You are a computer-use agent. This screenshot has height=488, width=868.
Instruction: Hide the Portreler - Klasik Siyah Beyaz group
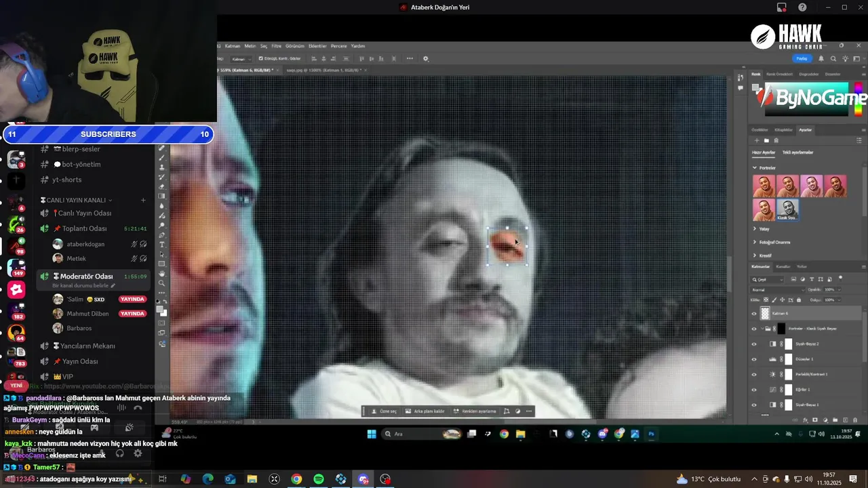754,329
